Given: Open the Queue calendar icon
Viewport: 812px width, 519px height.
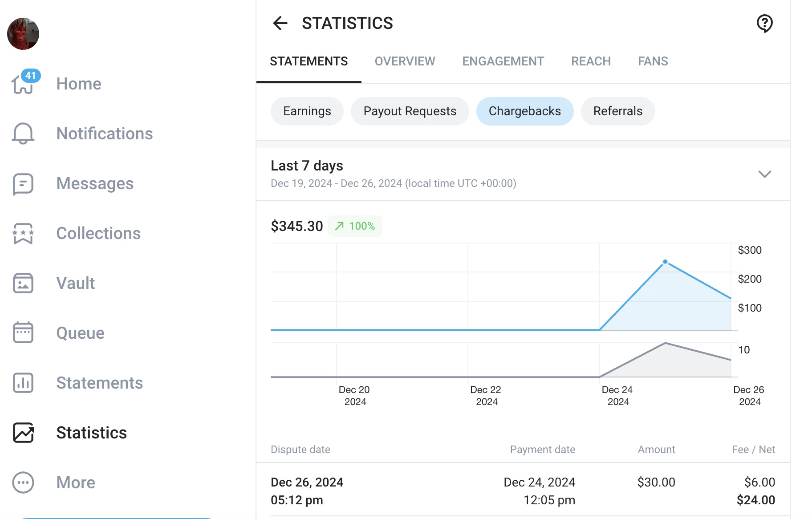Looking at the screenshot, I should click(23, 332).
